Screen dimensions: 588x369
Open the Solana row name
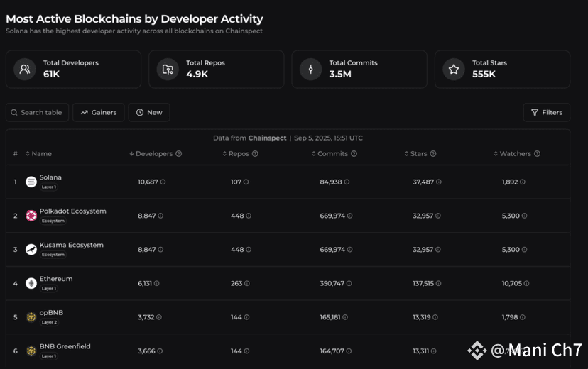[x=50, y=177]
